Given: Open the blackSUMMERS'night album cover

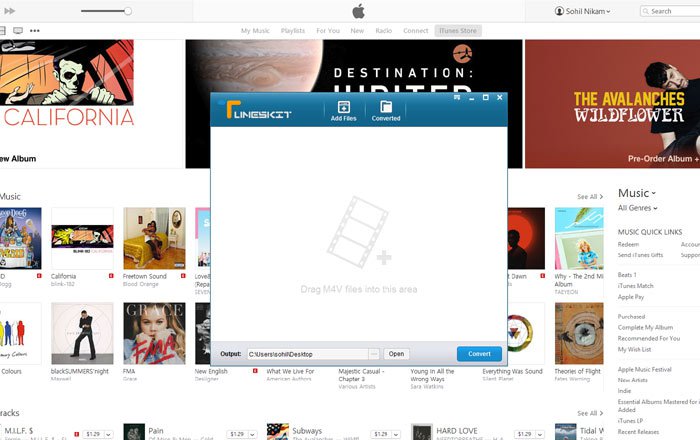Looking at the screenshot, I should (82, 333).
